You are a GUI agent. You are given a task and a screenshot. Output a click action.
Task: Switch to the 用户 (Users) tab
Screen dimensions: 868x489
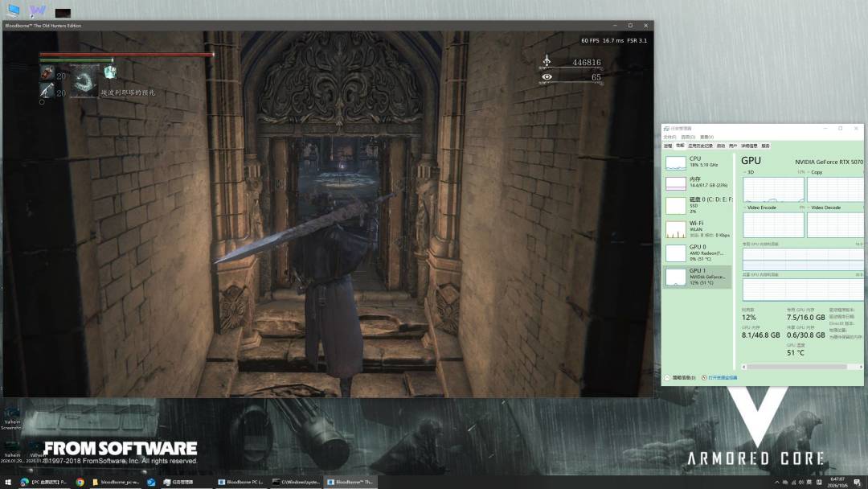point(733,146)
